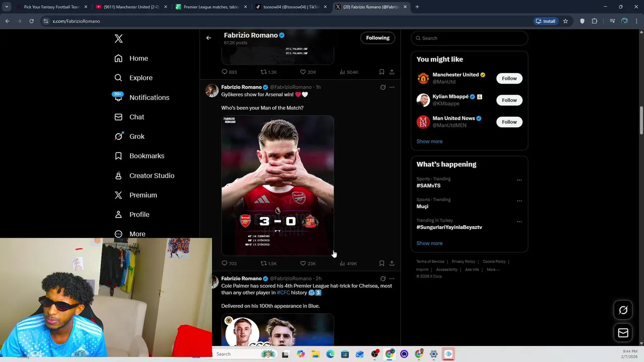Open the #CFC hashtag link
The image size is (644, 362).
283,293
